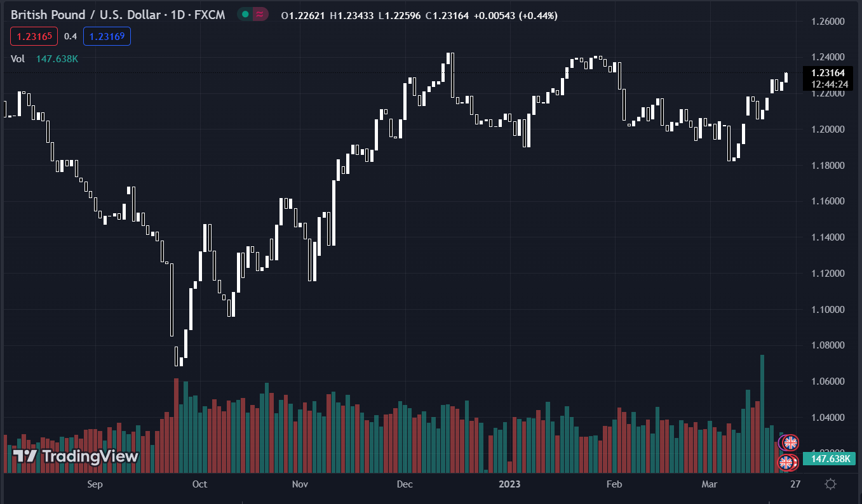Click the lower UK flag event icon

(787, 463)
